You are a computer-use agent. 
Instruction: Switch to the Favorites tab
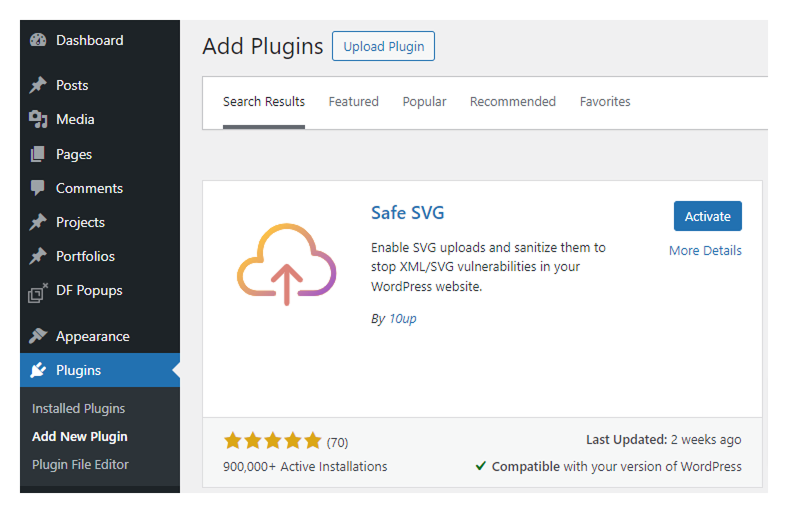click(x=605, y=102)
